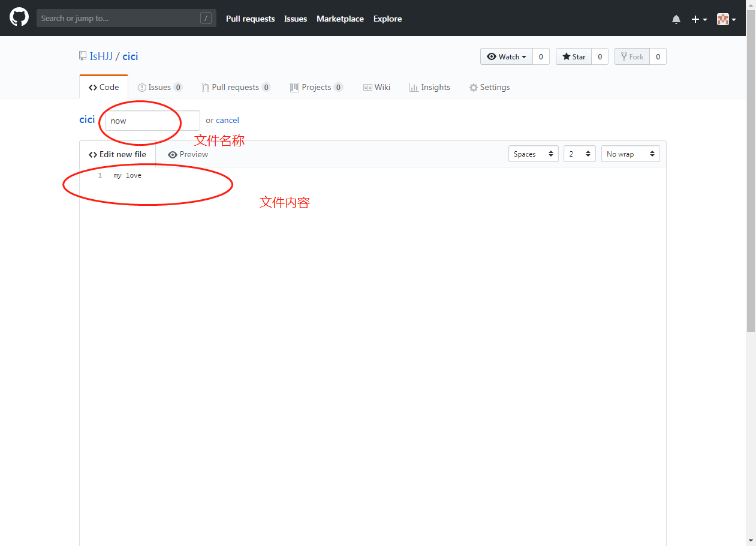Cancel new file creation
Viewport: 756px width, 546px height.
tap(227, 120)
